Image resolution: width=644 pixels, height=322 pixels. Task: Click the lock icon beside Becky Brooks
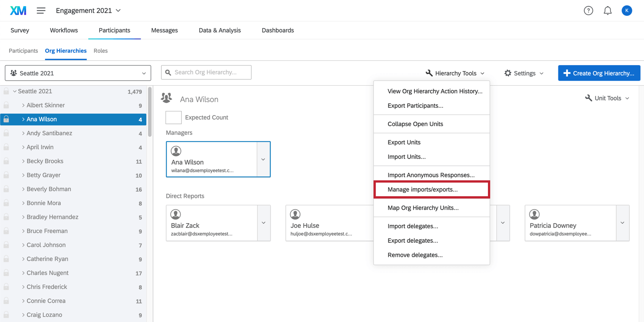pyautogui.click(x=6, y=161)
